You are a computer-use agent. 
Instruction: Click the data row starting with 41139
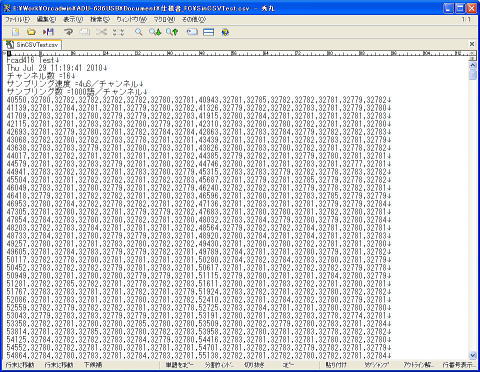coord(199,108)
